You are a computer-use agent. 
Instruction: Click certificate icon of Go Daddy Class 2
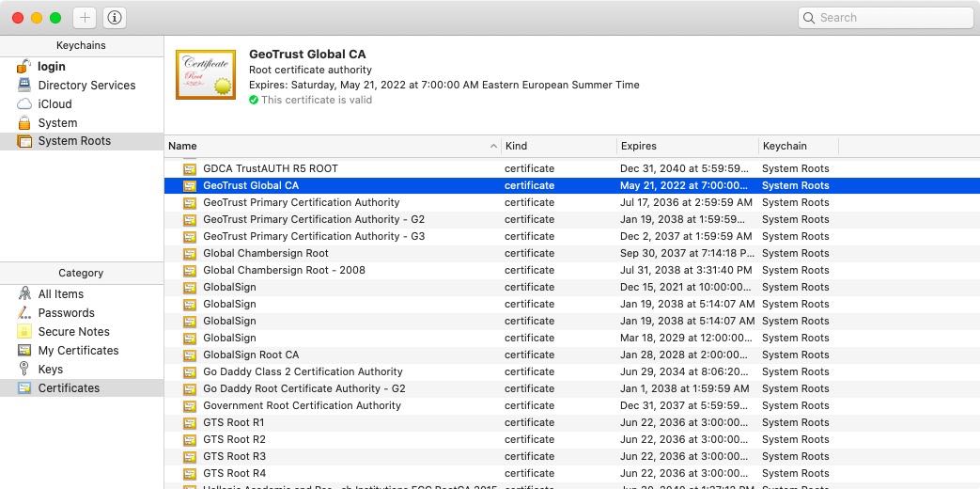pyautogui.click(x=190, y=372)
